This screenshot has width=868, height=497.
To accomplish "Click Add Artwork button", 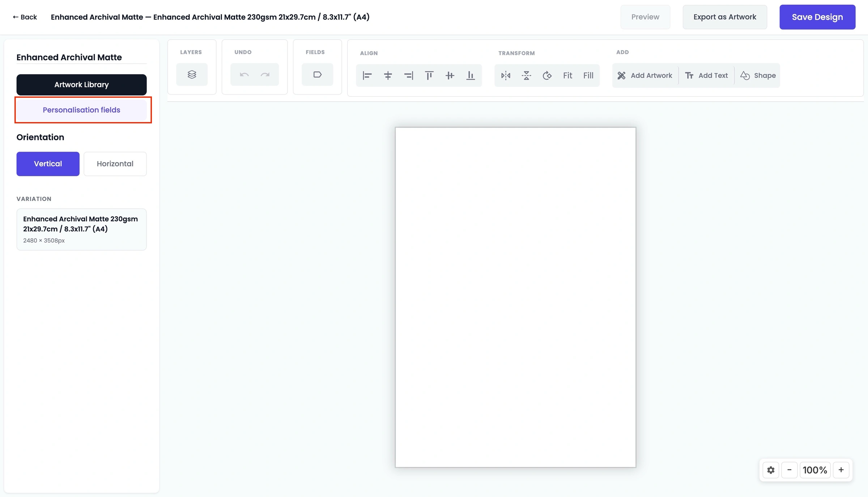I will point(645,75).
